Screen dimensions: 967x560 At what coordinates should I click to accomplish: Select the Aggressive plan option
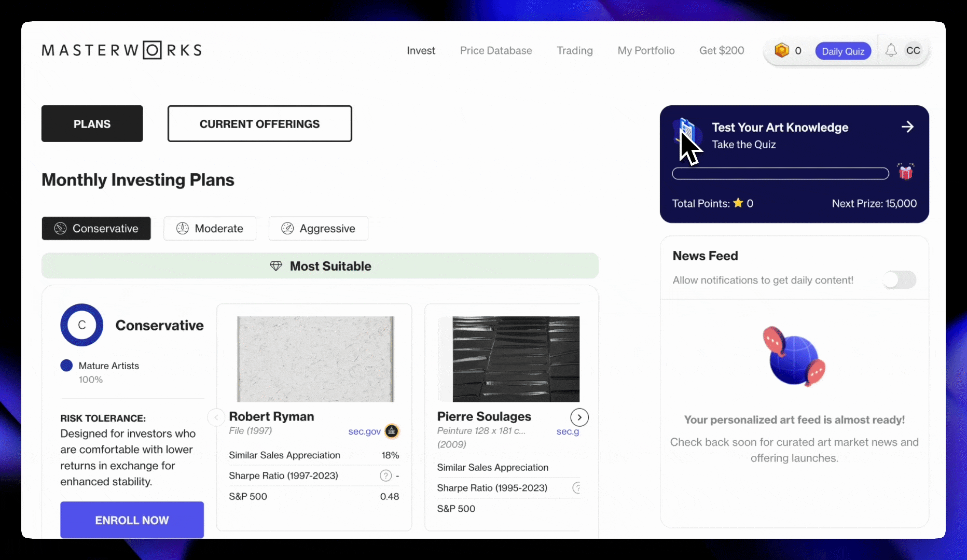(x=319, y=229)
